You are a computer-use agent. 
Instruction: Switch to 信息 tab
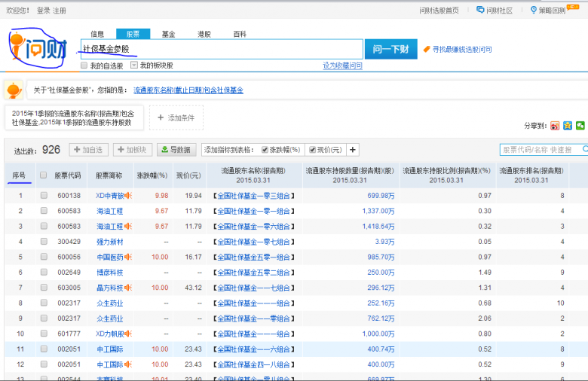[x=97, y=34]
